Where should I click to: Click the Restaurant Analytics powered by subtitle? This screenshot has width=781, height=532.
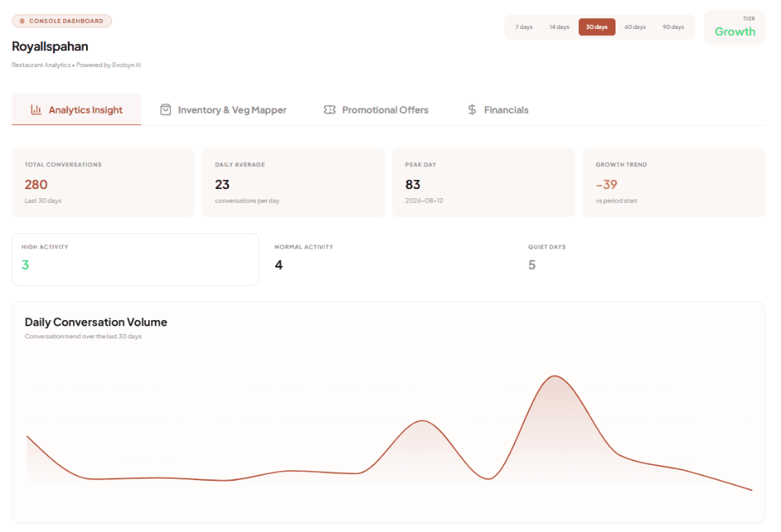[76, 65]
